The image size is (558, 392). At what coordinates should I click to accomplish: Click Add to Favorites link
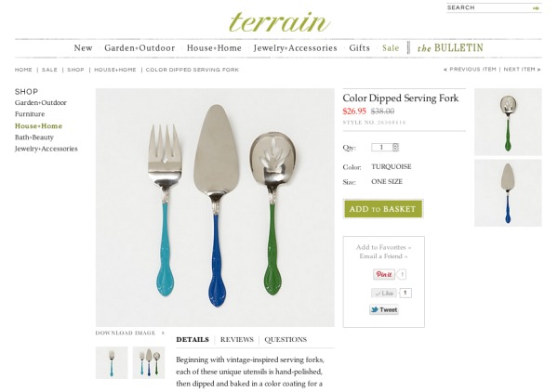coord(383,247)
